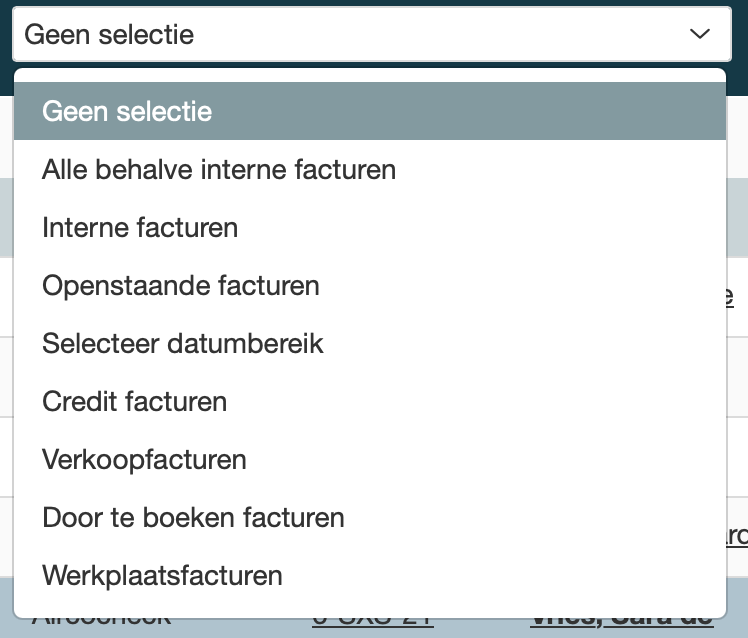Pick the date range option Selecteer datumbereik
The image size is (748, 638).
183,344
